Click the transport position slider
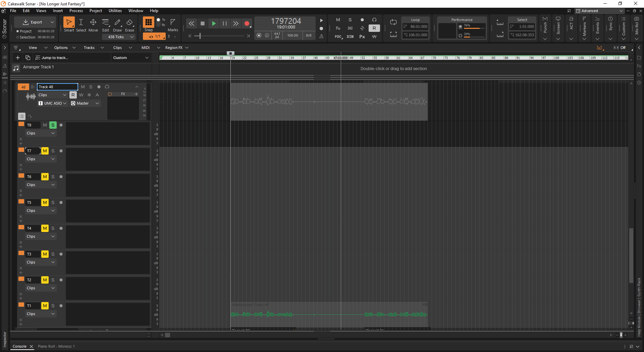This screenshot has height=352, width=644. (219, 36)
